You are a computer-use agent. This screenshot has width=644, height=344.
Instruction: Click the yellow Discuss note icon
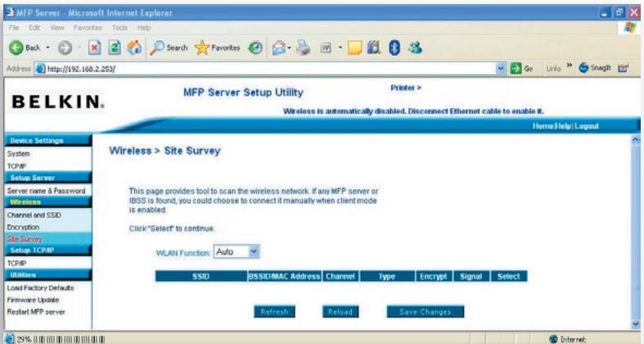354,48
